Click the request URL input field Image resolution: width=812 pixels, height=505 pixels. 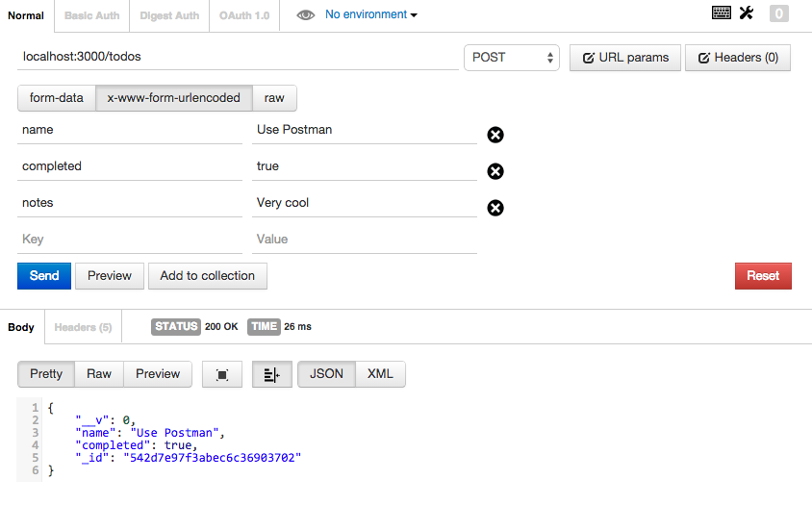(x=237, y=58)
